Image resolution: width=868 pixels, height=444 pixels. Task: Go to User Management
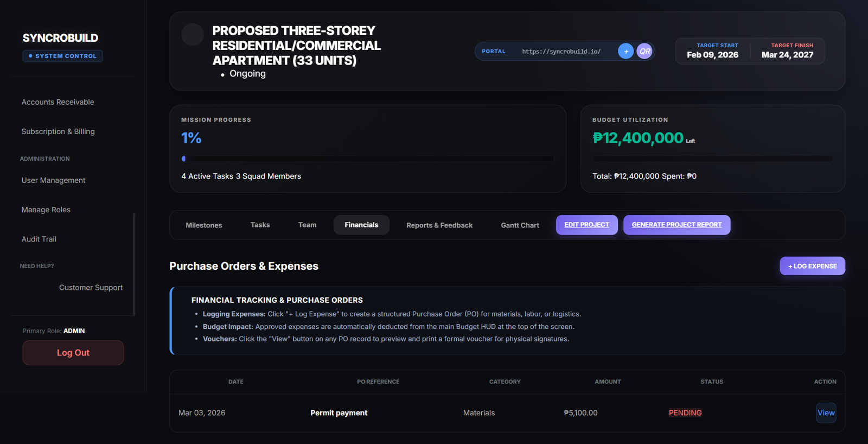click(x=54, y=180)
